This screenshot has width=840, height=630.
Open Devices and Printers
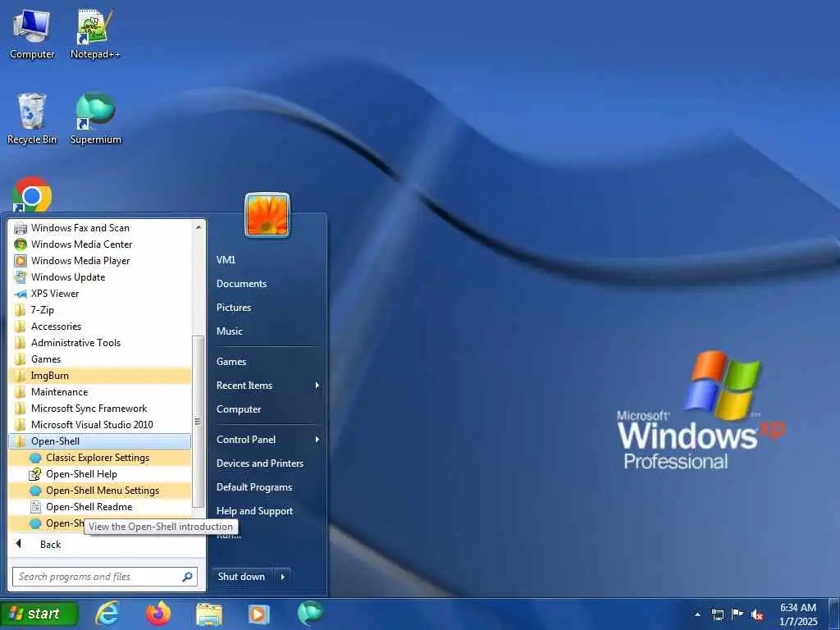pyautogui.click(x=260, y=463)
